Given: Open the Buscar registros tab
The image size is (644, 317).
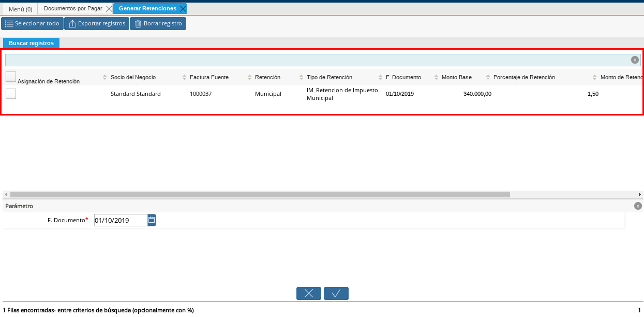Looking at the screenshot, I should [31, 43].
